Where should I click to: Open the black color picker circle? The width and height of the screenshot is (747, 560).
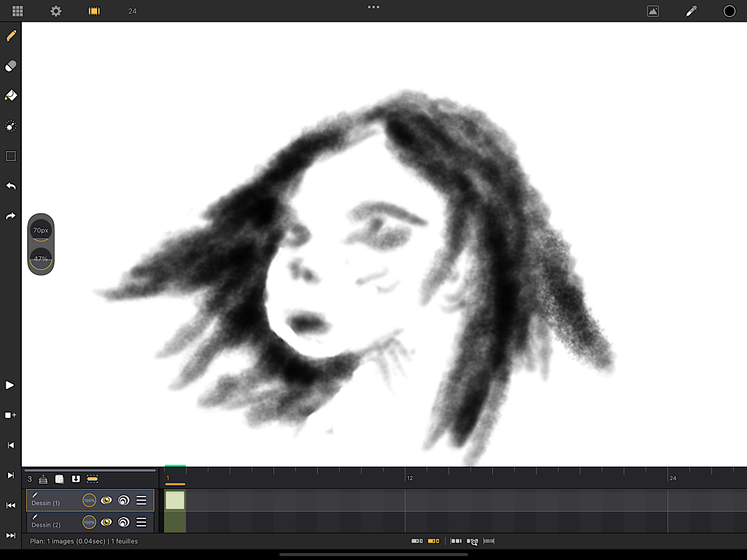(729, 11)
